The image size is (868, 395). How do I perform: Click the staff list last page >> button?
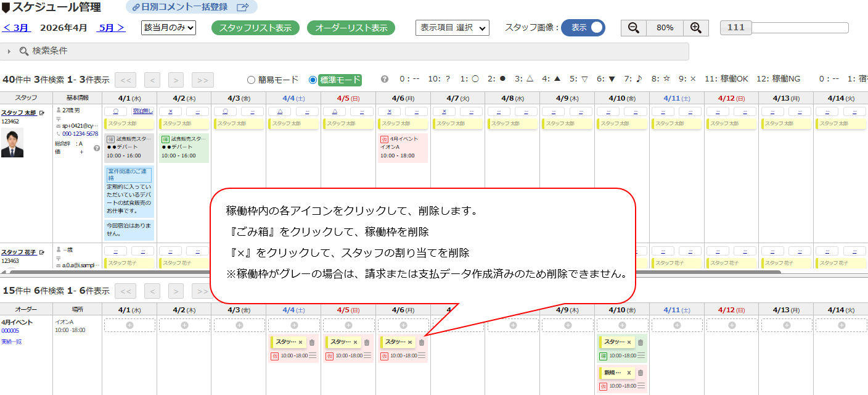click(202, 80)
